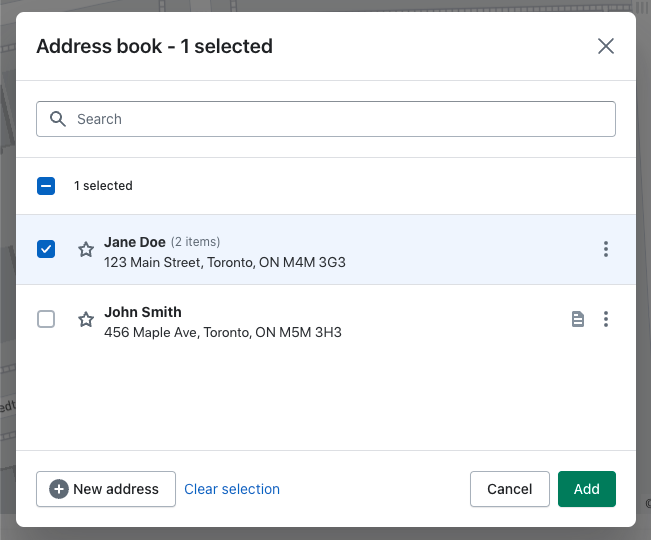Click the 123 Main Street address line

(225, 262)
